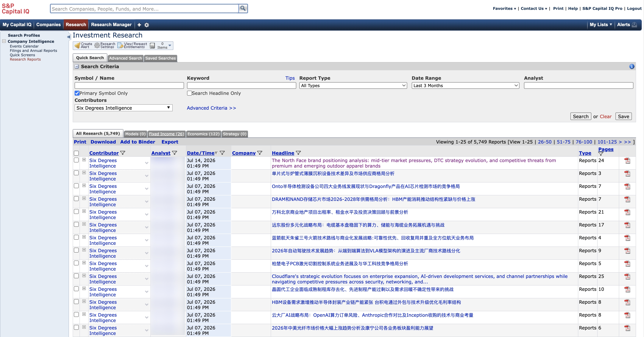Open the Date Range dropdown

tap(465, 86)
